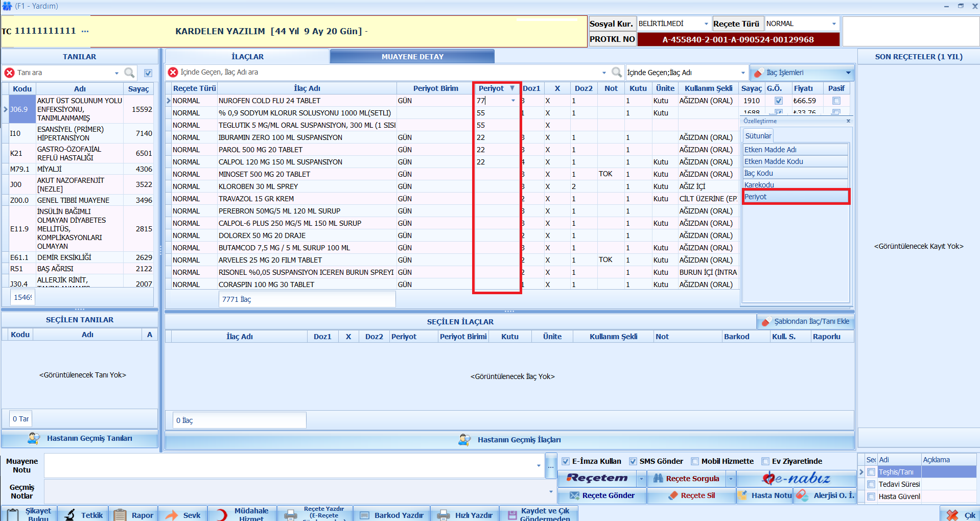The width and height of the screenshot is (980, 521).
Task: Open the İlaç İşlemleri dropdown arrow
Action: click(848, 73)
